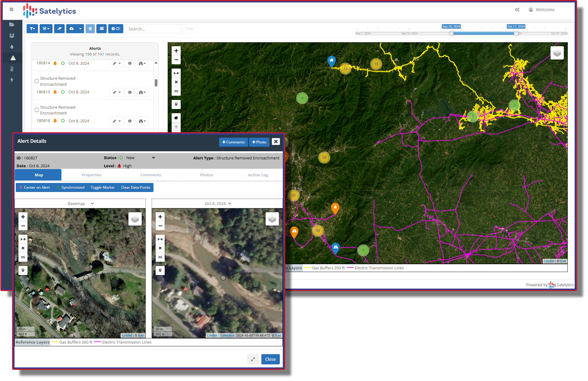Viewport: 588px width, 381px height.
Task: Open the Oct 8, 2024 date dropdown
Action: 218,204
